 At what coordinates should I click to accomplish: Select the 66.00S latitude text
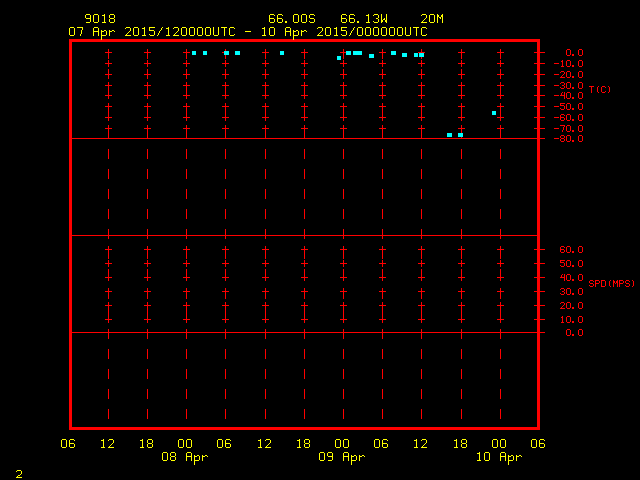pyautogui.click(x=288, y=18)
